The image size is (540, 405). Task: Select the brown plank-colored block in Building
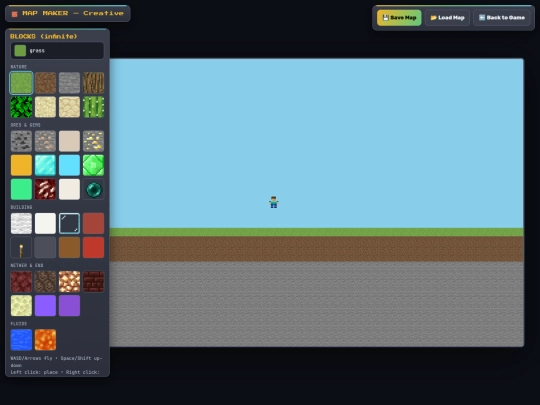69,247
